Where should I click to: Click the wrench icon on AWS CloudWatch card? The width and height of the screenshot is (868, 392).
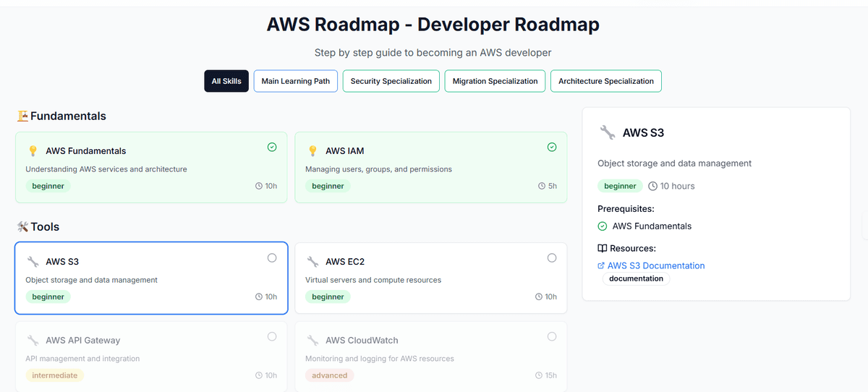click(312, 341)
